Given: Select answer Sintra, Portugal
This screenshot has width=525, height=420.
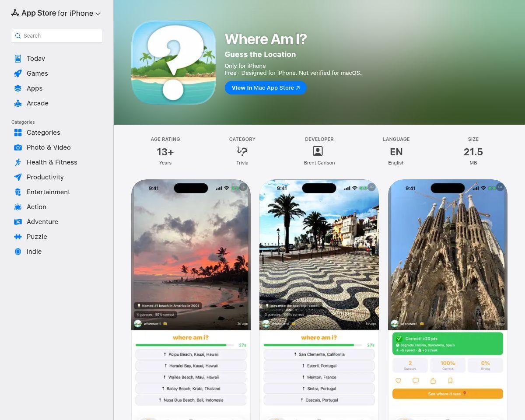Looking at the screenshot, I should [x=319, y=388].
